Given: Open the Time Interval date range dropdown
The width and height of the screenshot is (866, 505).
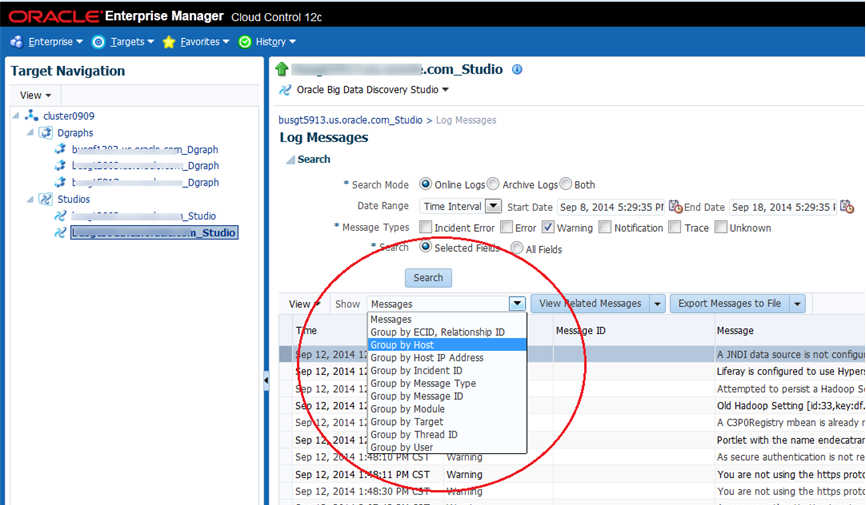Looking at the screenshot, I should tap(493, 206).
